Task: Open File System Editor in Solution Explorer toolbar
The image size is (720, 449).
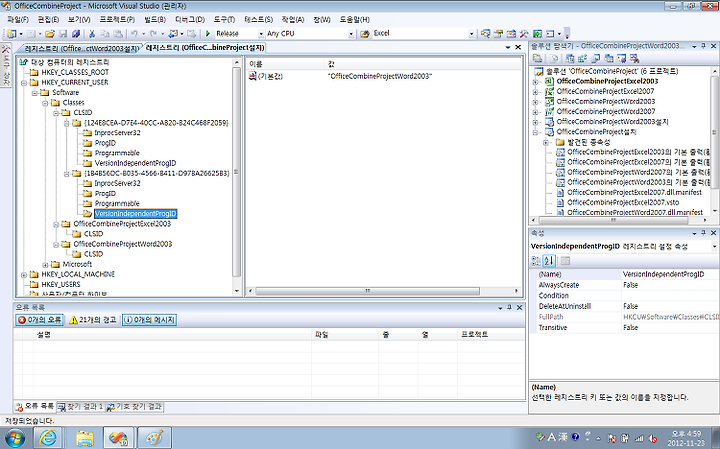Action: (x=570, y=58)
